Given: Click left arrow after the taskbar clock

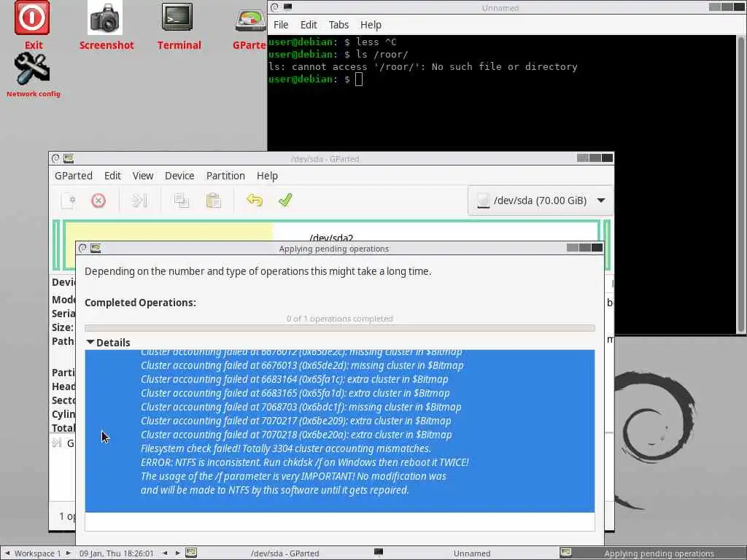Looking at the screenshot, I should (x=165, y=553).
